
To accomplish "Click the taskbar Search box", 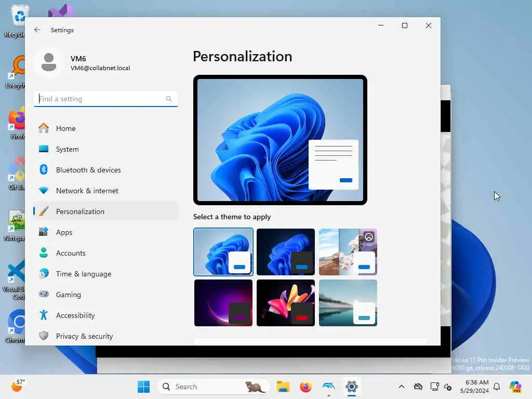I will pos(214,387).
